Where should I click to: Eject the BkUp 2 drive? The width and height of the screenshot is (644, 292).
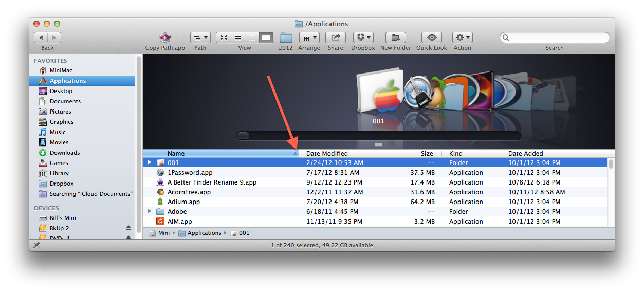(x=128, y=228)
